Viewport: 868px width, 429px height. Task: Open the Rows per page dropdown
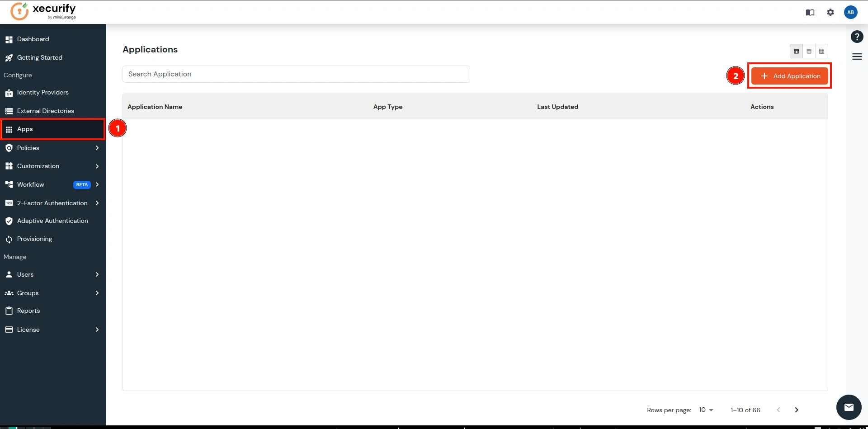705,410
